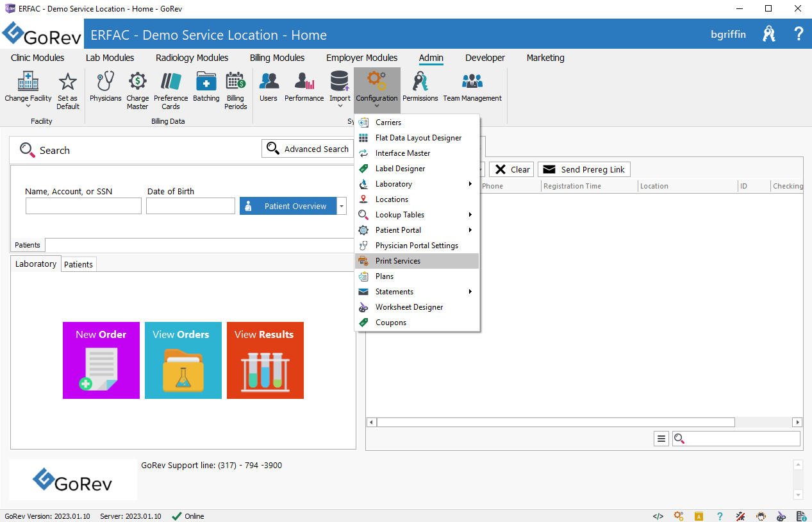Select the lower Laboratory tab

(x=36, y=264)
